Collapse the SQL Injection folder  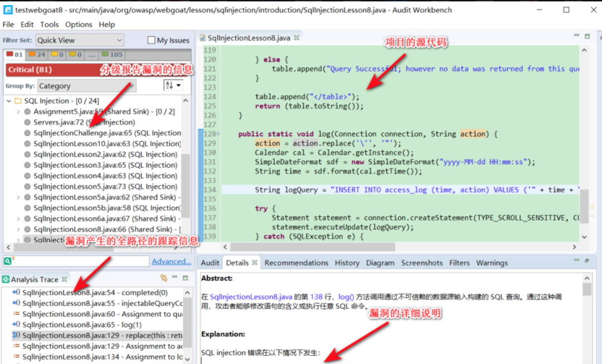pos(9,101)
